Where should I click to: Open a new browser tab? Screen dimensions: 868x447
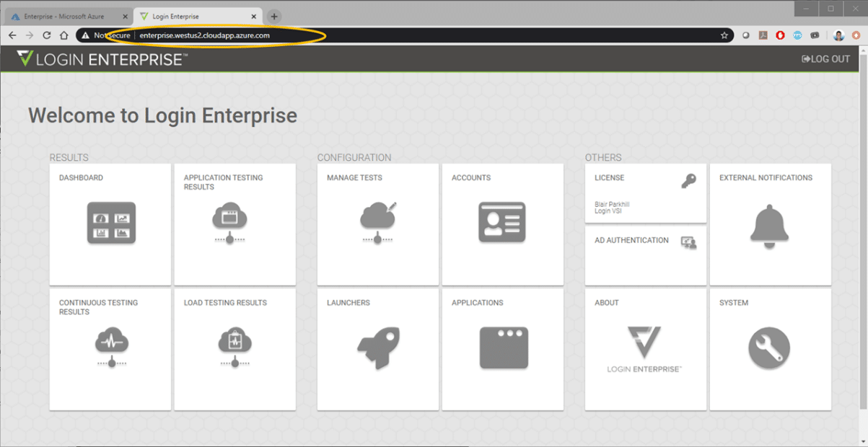pyautogui.click(x=274, y=17)
